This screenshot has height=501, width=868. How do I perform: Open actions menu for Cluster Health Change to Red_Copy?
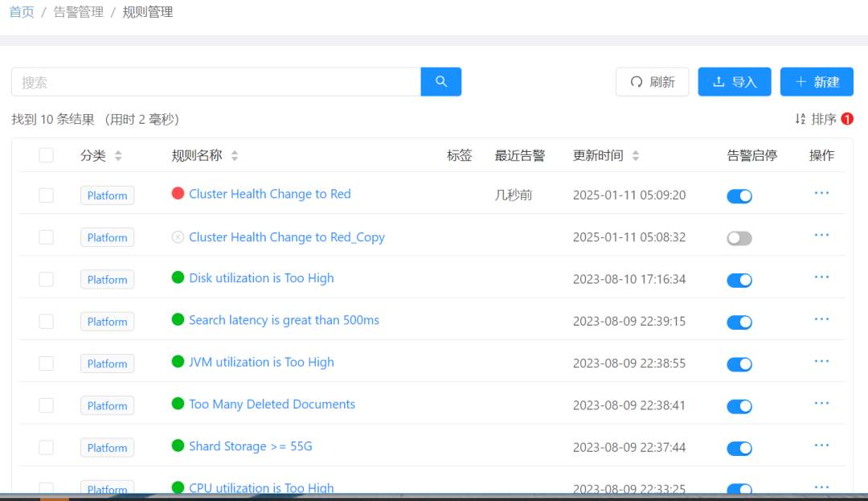(821, 236)
